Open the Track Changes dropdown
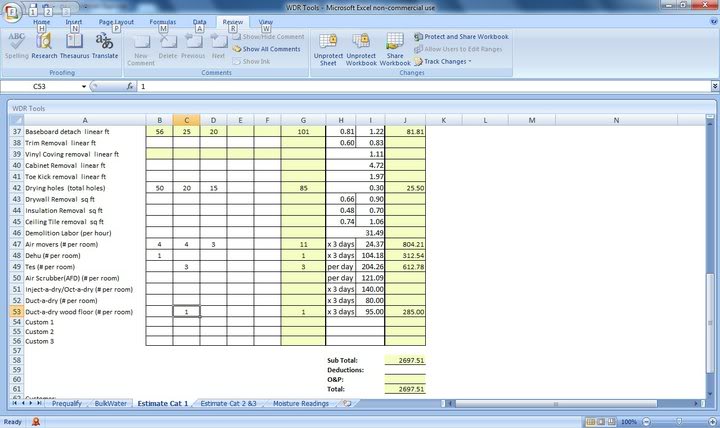 447,61
